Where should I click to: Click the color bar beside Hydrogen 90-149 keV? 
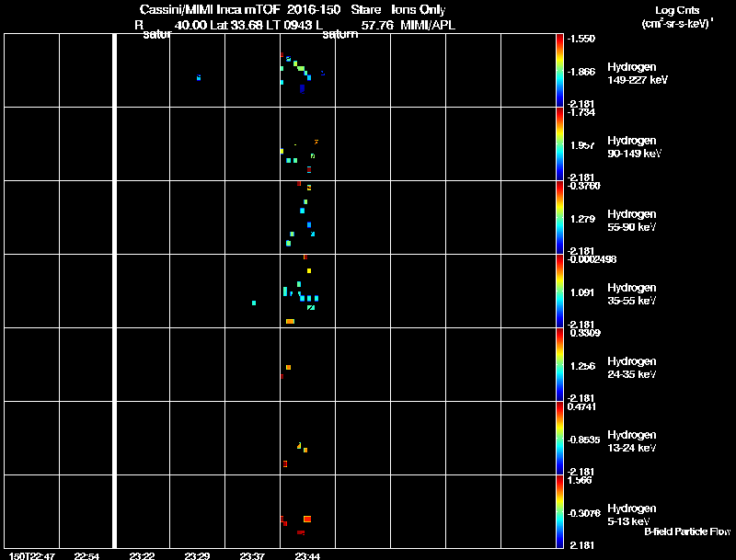pyautogui.click(x=559, y=144)
